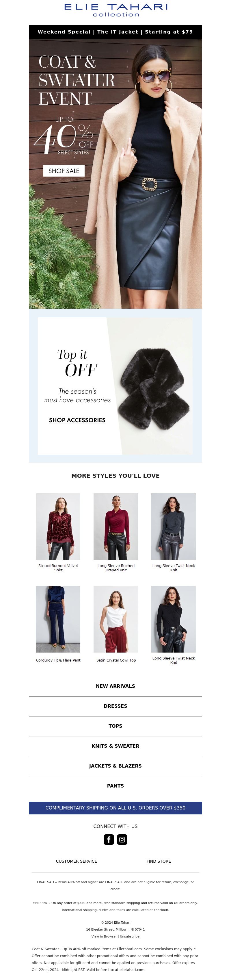View the Long Sleeve Ruched Draped Knit photo
This screenshot has height=980, width=231.
(116, 527)
